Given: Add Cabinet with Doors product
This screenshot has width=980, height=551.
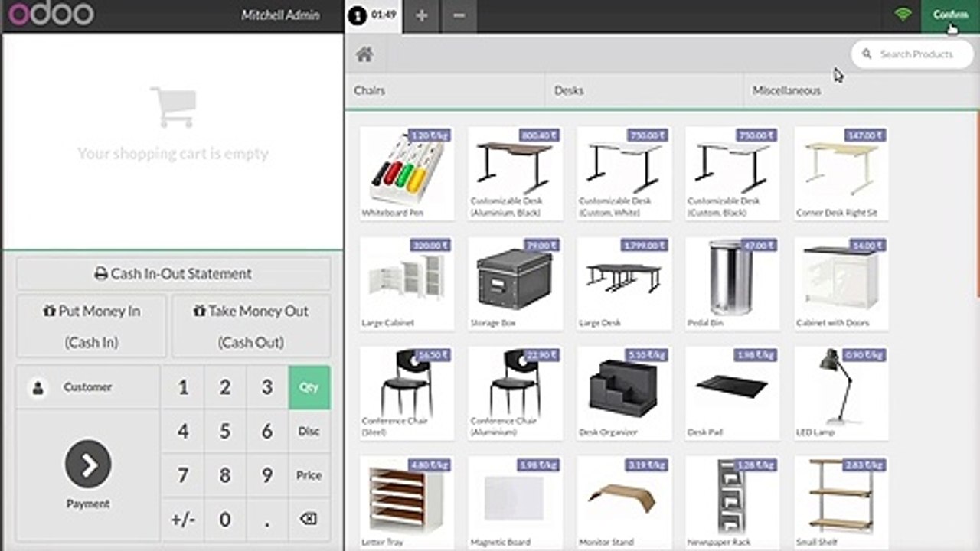Looking at the screenshot, I should click(x=841, y=284).
